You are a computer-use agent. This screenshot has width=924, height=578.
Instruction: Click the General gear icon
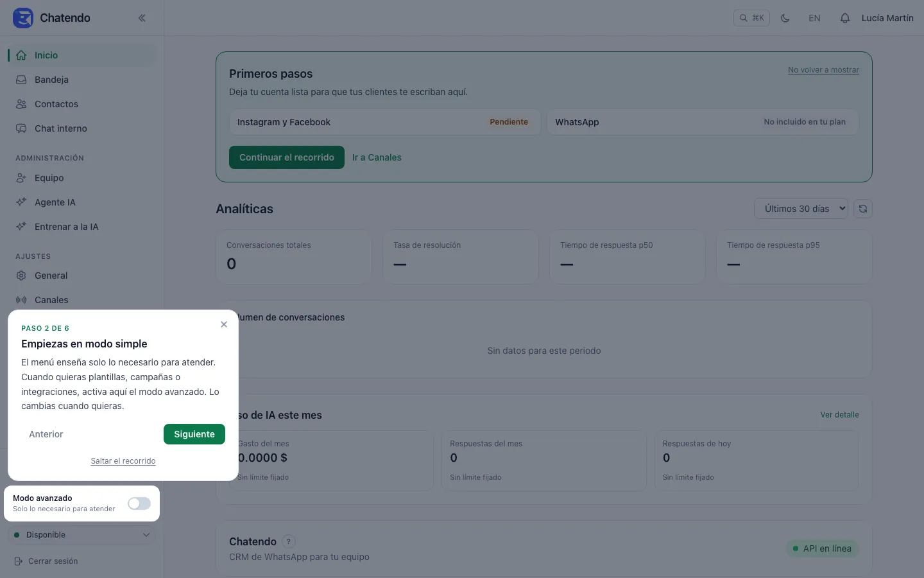[21, 276]
